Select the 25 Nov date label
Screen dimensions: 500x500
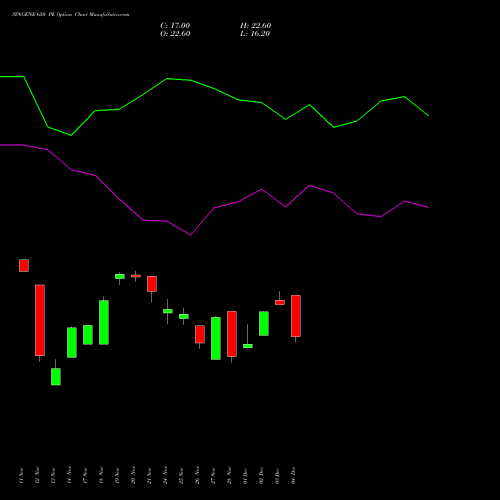[181, 475]
